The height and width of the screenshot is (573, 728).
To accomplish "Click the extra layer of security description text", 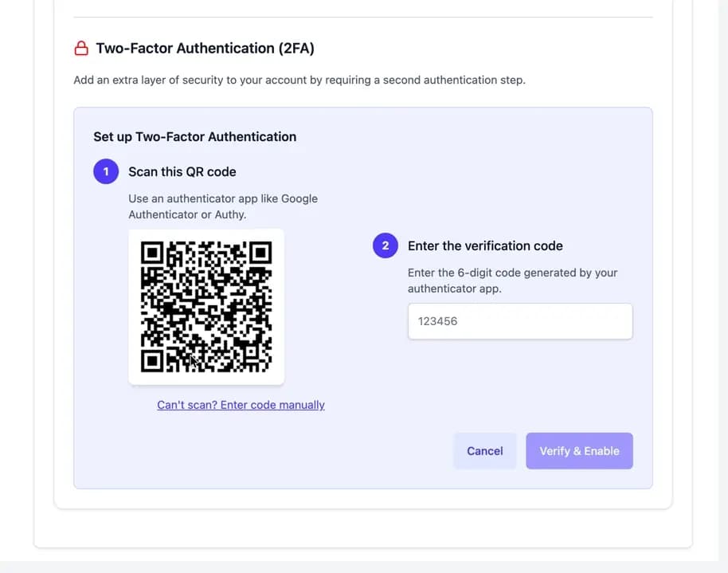I will (x=299, y=80).
